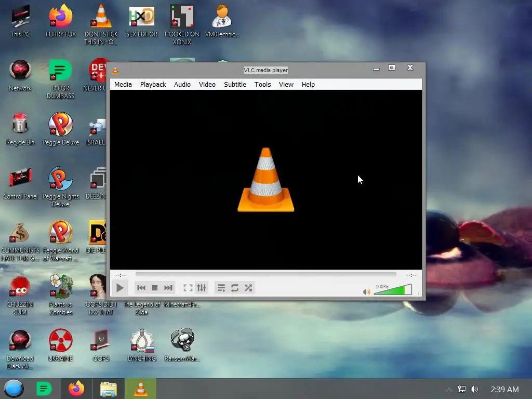Select the D FOR DUMBASS desktop icon
Image resolution: width=532 pixels, height=399 pixels.
pos(60,79)
